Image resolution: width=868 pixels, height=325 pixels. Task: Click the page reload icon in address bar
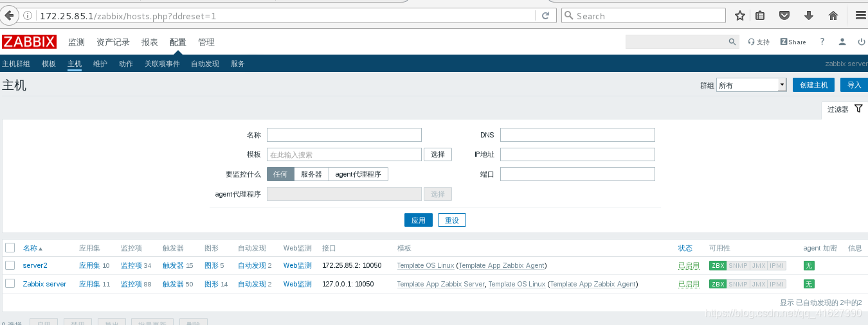(546, 15)
